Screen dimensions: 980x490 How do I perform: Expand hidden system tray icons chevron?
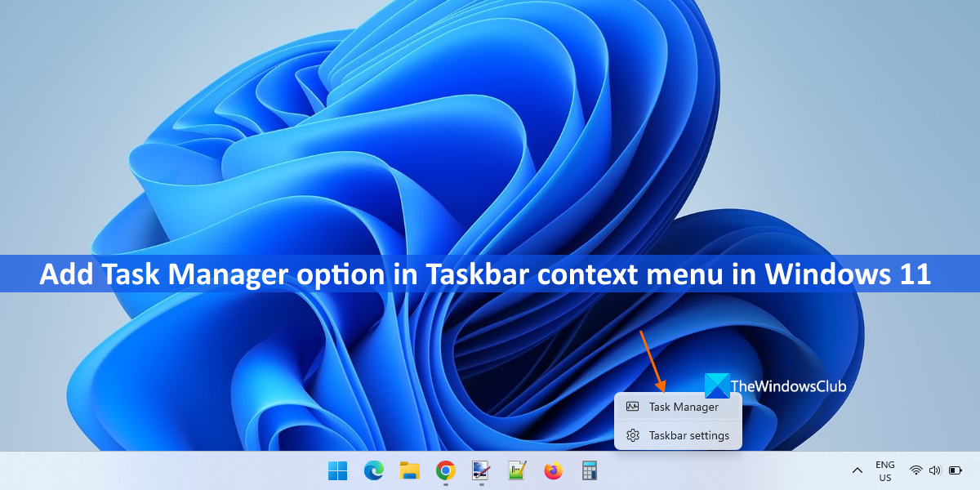(857, 470)
